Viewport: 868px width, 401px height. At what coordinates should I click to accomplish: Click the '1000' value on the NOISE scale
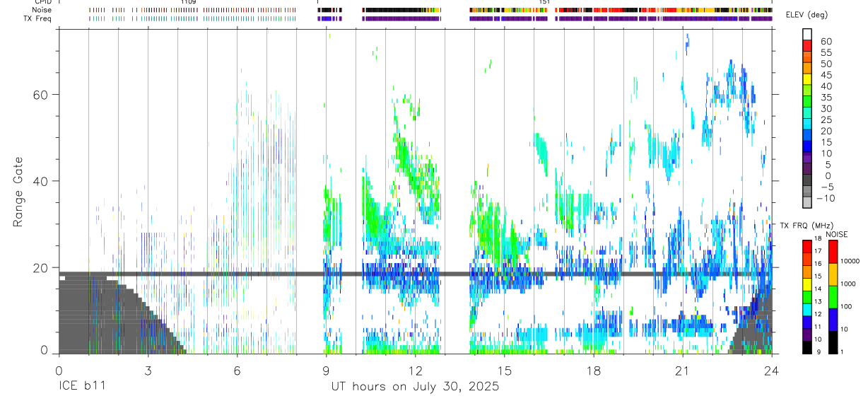point(848,284)
